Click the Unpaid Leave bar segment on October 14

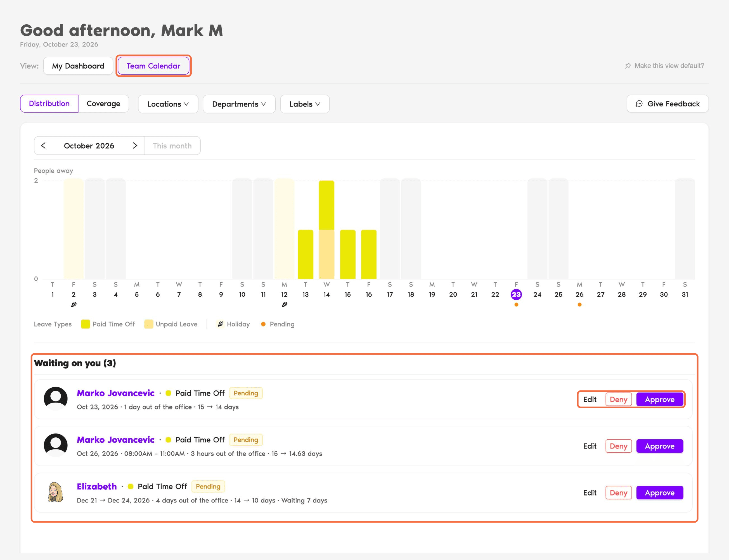coord(326,254)
